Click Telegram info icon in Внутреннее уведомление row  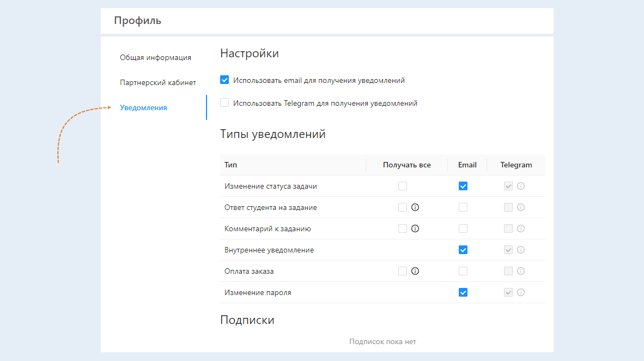tap(520, 250)
